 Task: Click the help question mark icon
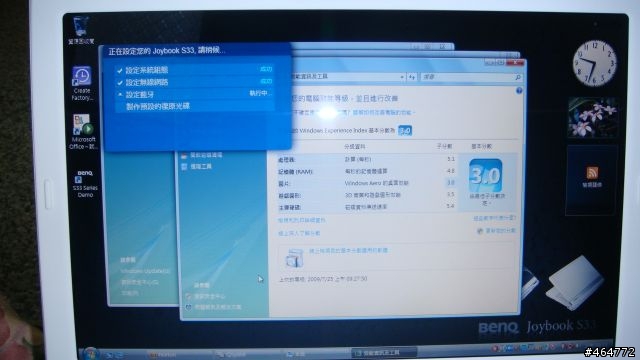(519, 91)
